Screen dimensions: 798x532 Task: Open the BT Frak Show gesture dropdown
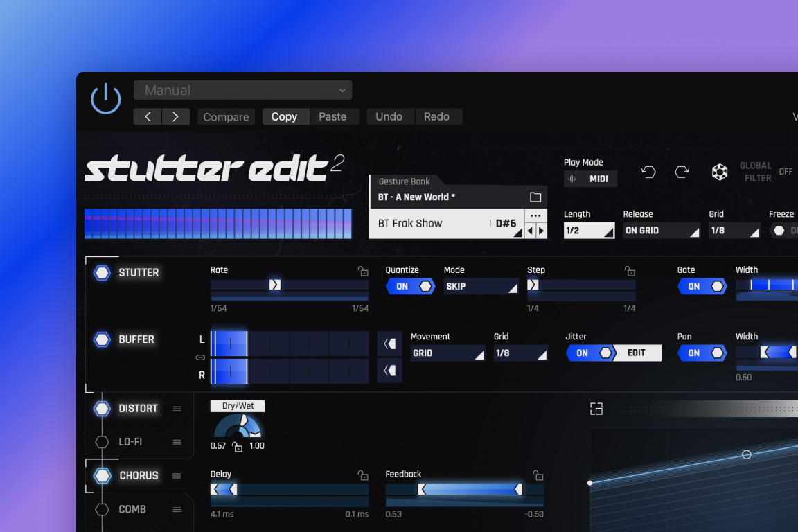[447, 224]
